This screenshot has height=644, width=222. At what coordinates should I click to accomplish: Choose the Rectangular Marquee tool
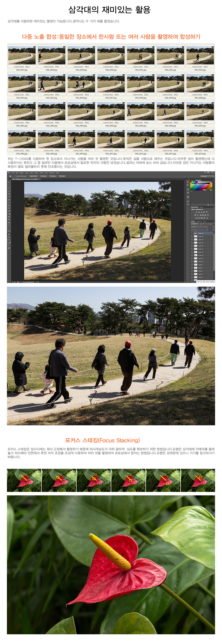coord(9,185)
